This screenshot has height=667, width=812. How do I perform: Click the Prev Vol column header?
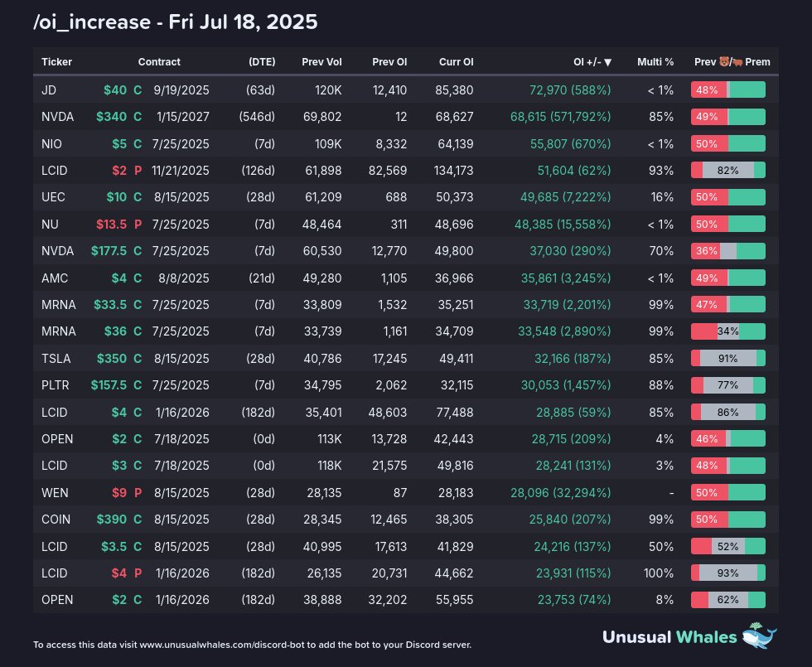click(x=321, y=61)
